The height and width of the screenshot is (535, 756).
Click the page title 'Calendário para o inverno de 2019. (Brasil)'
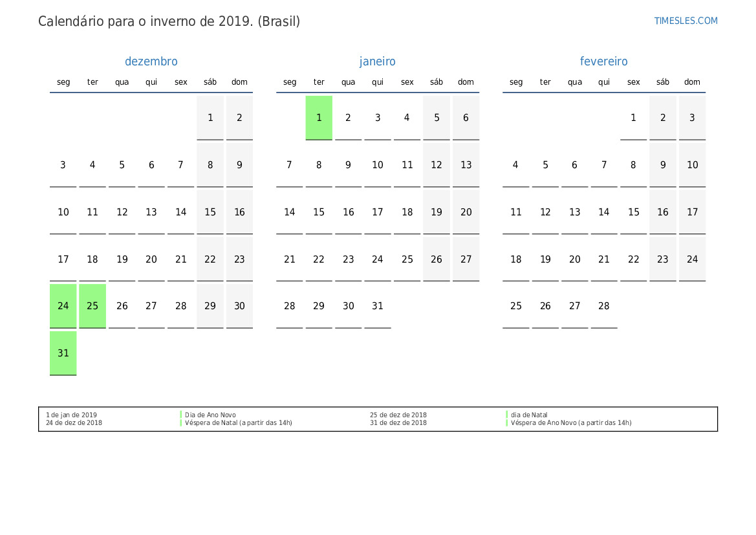(169, 21)
